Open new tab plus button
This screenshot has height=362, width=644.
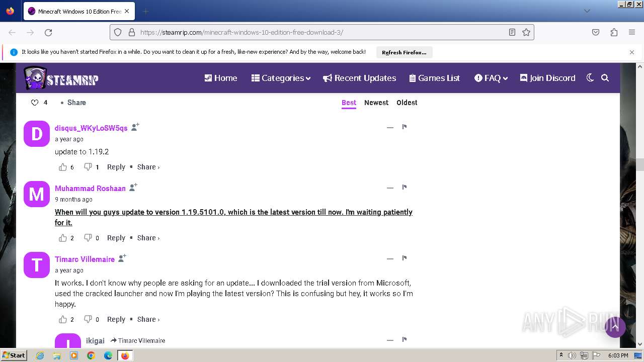tap(145, 11)
